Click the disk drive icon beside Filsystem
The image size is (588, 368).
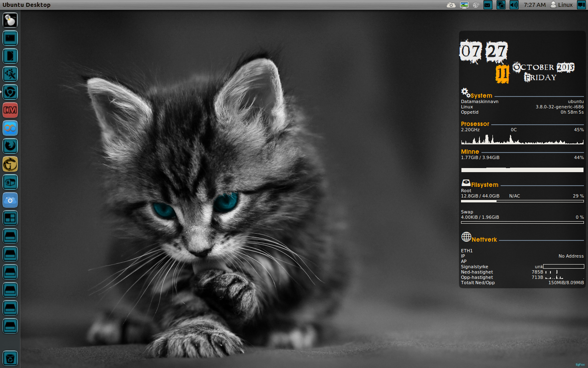pos(466,183)
